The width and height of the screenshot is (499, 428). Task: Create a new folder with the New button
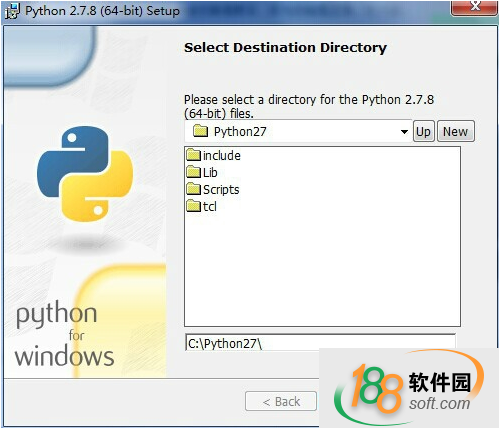pyautogui.click(x=455, y=131)
